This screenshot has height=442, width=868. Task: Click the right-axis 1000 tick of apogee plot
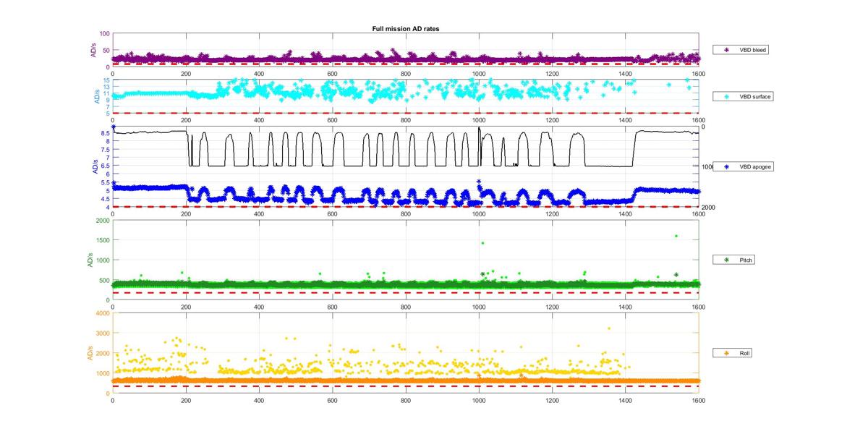[707, 167]
